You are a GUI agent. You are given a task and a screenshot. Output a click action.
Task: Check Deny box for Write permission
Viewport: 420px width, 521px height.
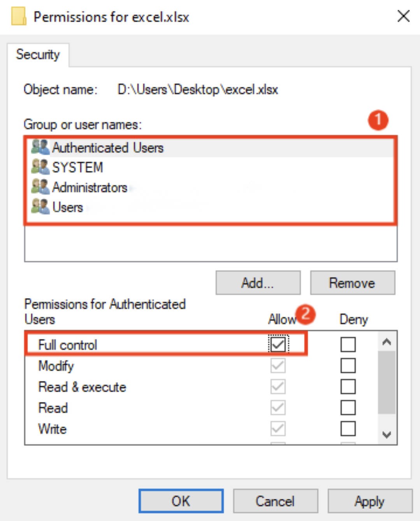tap(348, 429)
